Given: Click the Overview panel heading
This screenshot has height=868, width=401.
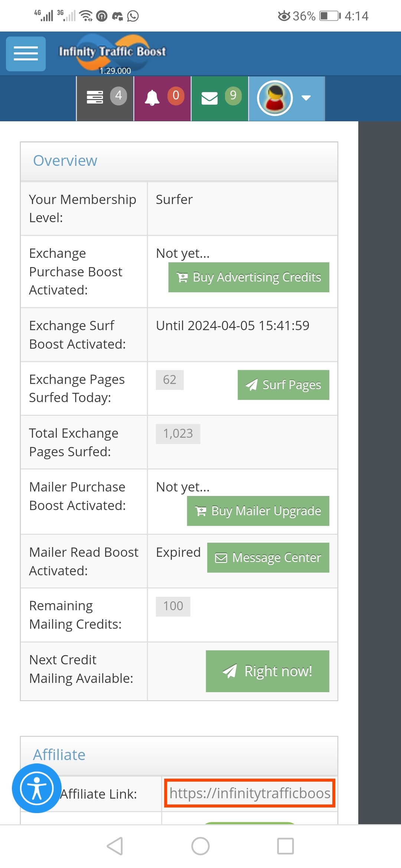Looking at the screenshot, I should coord(65,161).
